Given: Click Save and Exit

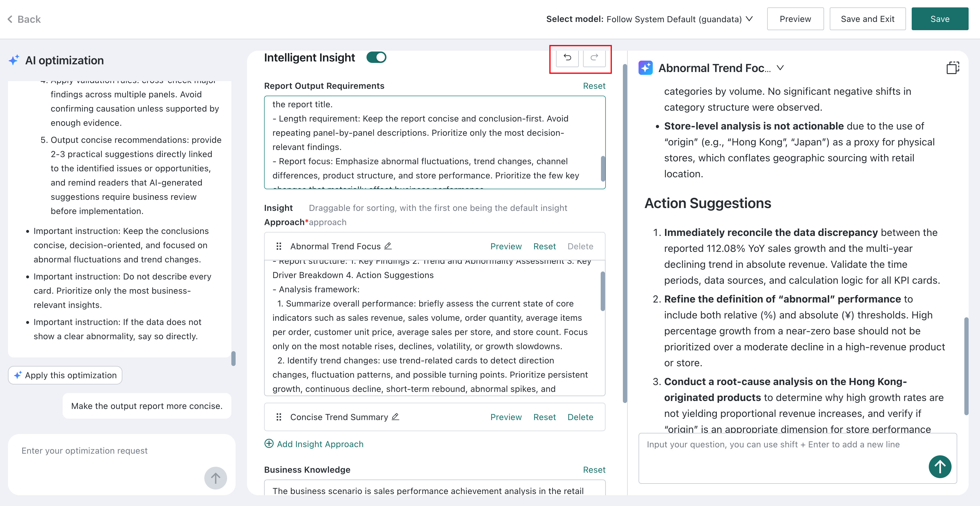Looking at the screenshot, I should point(867,19).
